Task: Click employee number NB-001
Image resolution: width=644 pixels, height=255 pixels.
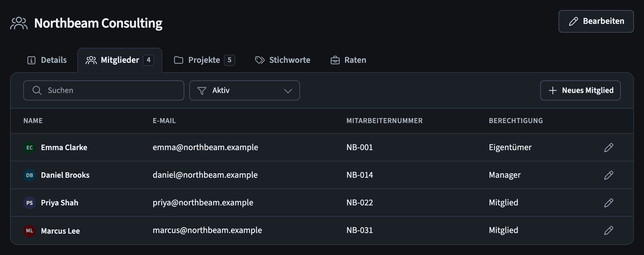Action: coord(360,148)
